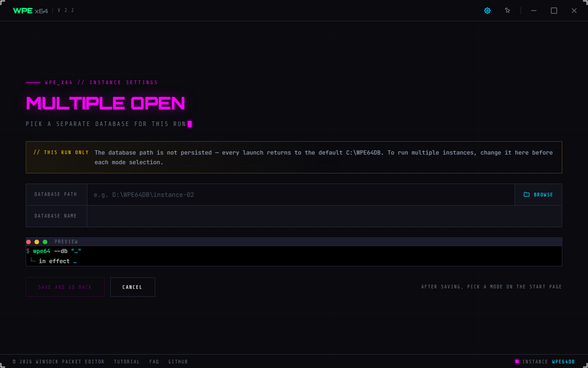The width and height of the screenshot is (588, 368).
Task: Click Save and Go Back button
Action: click(65, 287)
